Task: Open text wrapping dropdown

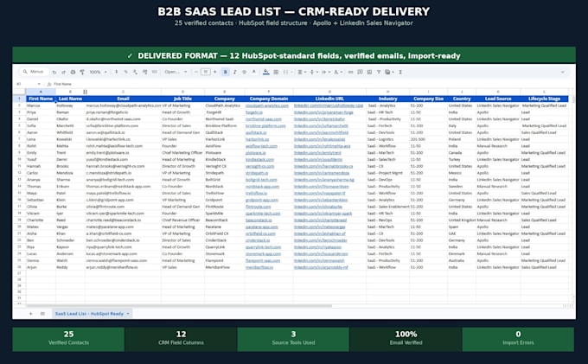Action: [325, 72]
